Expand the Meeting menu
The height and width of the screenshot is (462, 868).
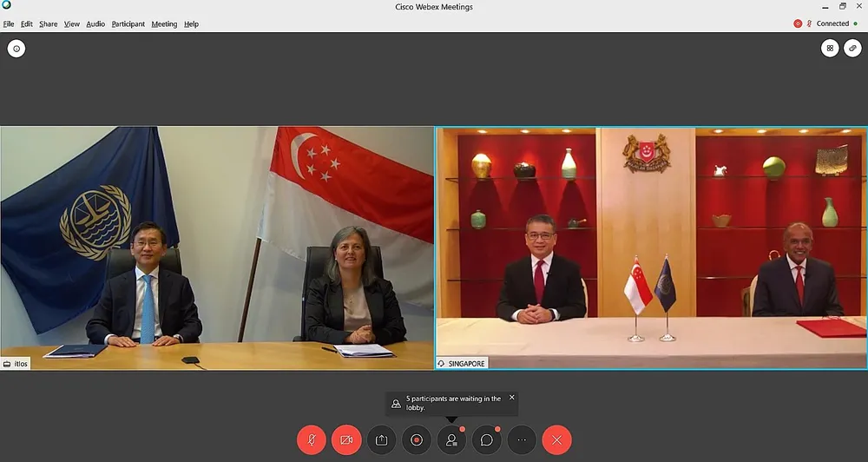click(x=164, y=23)
